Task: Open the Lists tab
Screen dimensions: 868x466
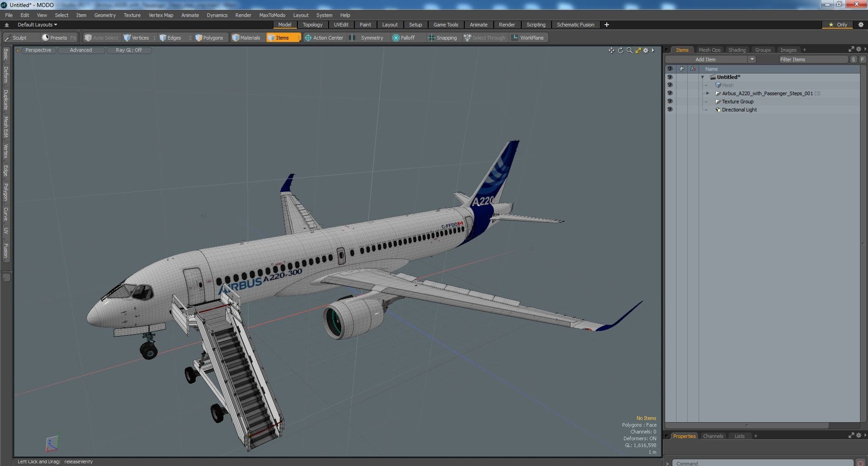Action: tap(739, 436)
